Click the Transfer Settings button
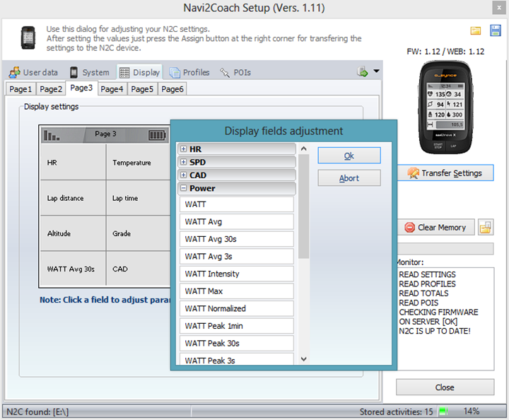This screenshot has width=509, height=420. pos(445,173)
